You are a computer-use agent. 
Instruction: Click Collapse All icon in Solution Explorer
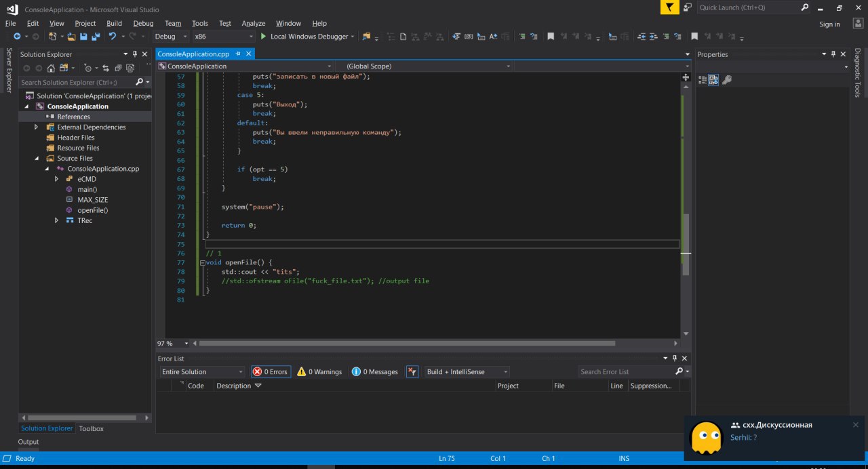click(x=118, y=68)
